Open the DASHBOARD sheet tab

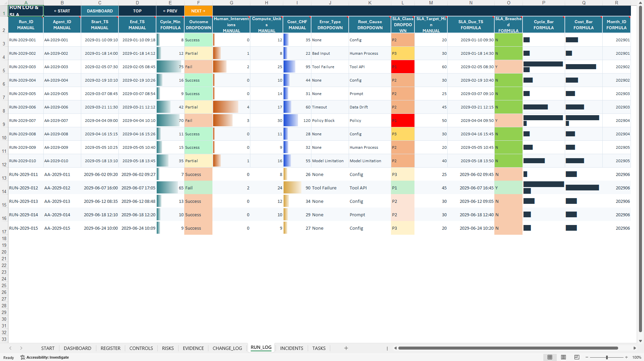[78, 348]
